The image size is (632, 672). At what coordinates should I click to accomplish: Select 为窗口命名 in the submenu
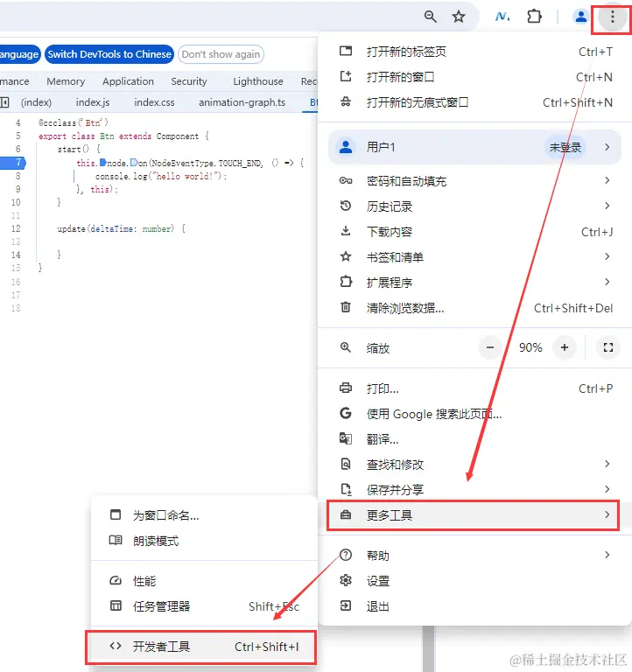click(204, 514)
